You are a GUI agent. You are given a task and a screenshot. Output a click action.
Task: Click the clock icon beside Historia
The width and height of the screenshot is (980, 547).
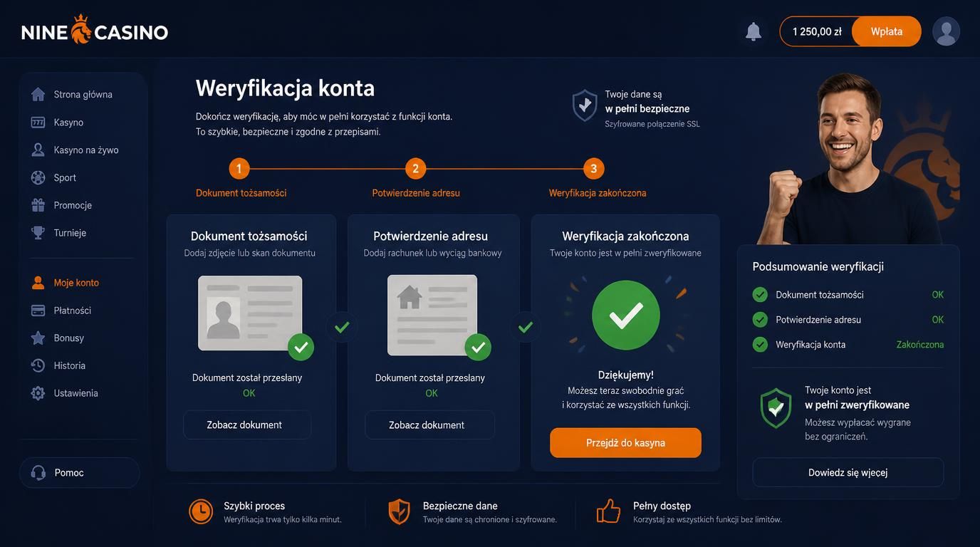click(38, 365)
